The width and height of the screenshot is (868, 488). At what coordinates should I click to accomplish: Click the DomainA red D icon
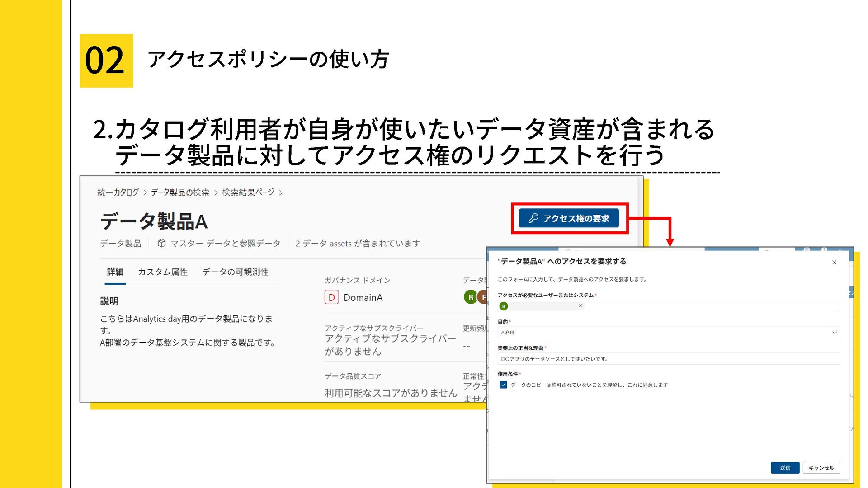click(x=331, y=297)
